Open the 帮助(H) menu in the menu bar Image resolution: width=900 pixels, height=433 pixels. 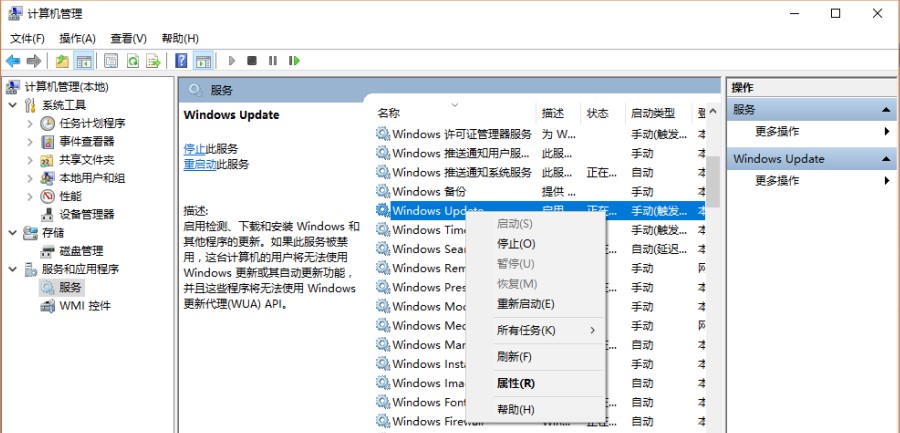pos(180,38)
